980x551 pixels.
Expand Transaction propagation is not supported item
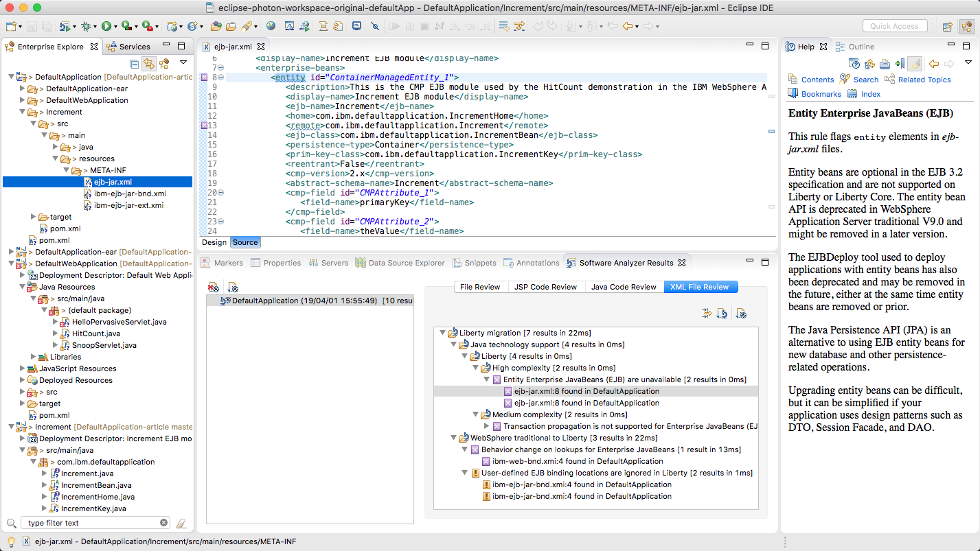[486, 426]
